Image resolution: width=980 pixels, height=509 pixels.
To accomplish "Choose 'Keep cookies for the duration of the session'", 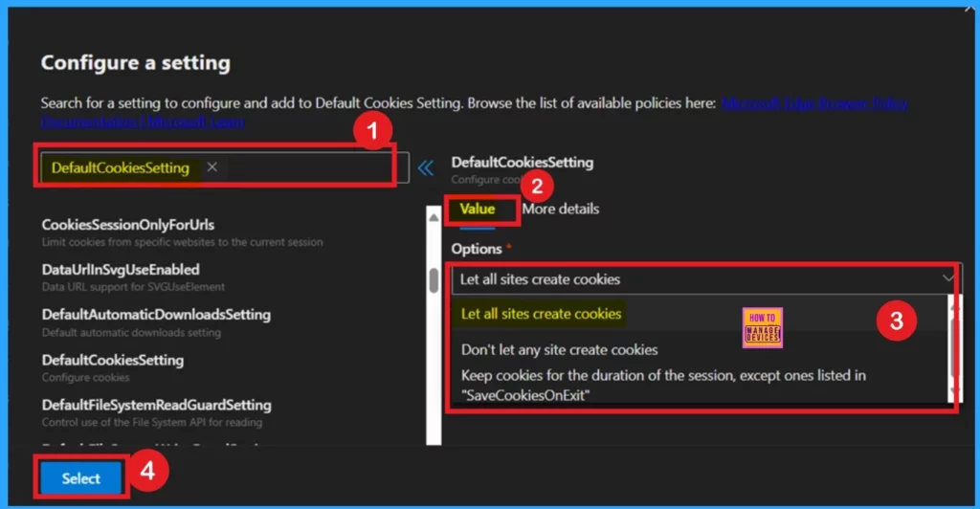I will 663,385.
